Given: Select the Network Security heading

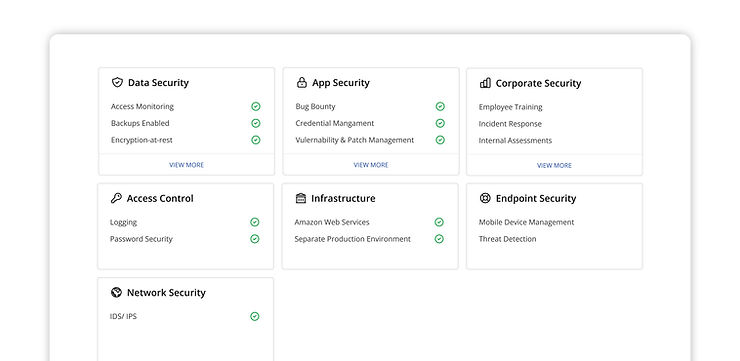Looking at the screenshot, I should [x=166, y=293].
